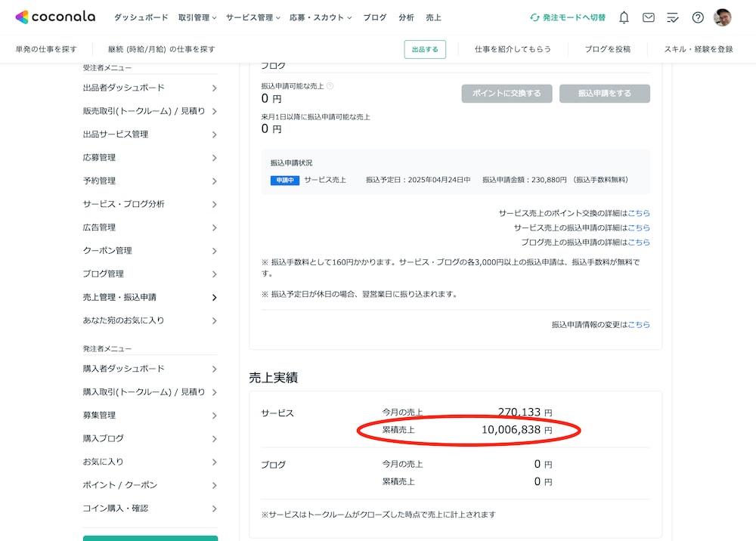Click the coconala logo

(55, 17)
